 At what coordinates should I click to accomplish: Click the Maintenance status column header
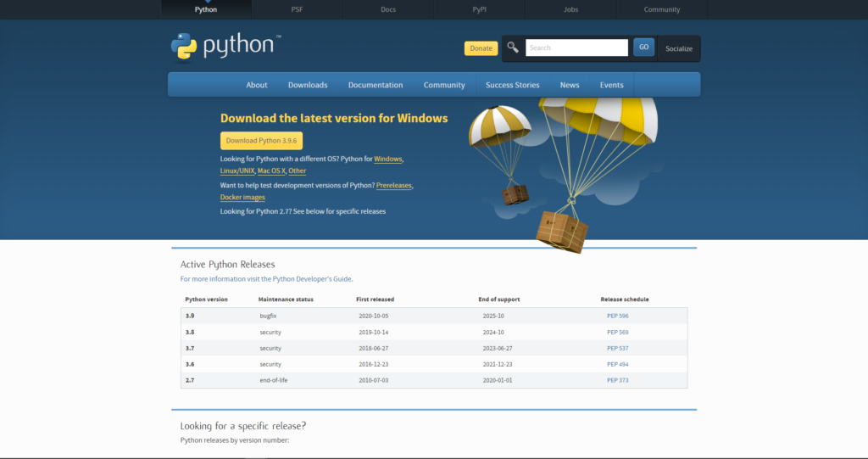[286, 299]
